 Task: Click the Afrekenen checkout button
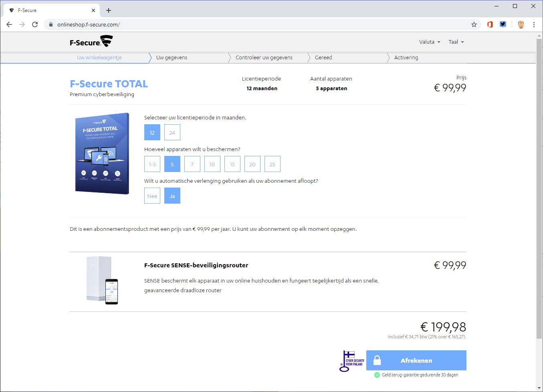tap(416, 360)
